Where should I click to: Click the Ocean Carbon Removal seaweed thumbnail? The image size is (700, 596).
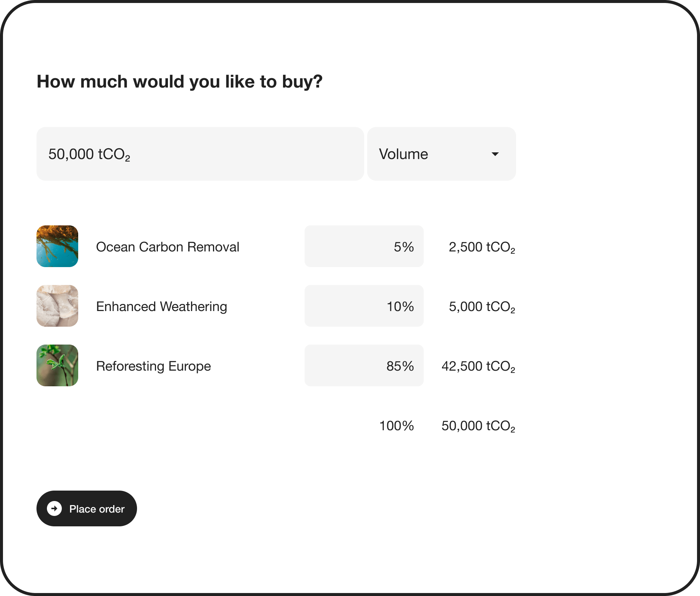tap(57, 246)
